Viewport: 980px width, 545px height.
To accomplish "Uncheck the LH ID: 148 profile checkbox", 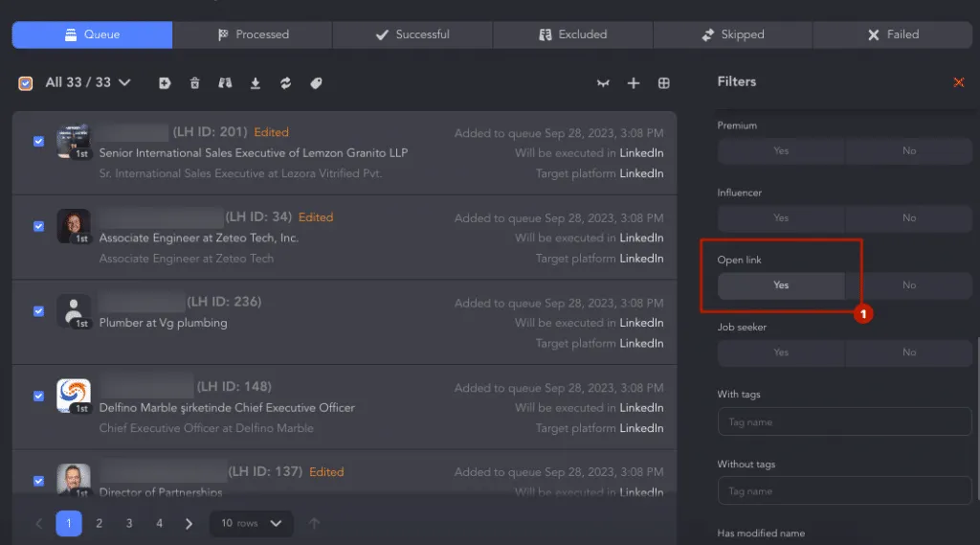I will 38,397.
